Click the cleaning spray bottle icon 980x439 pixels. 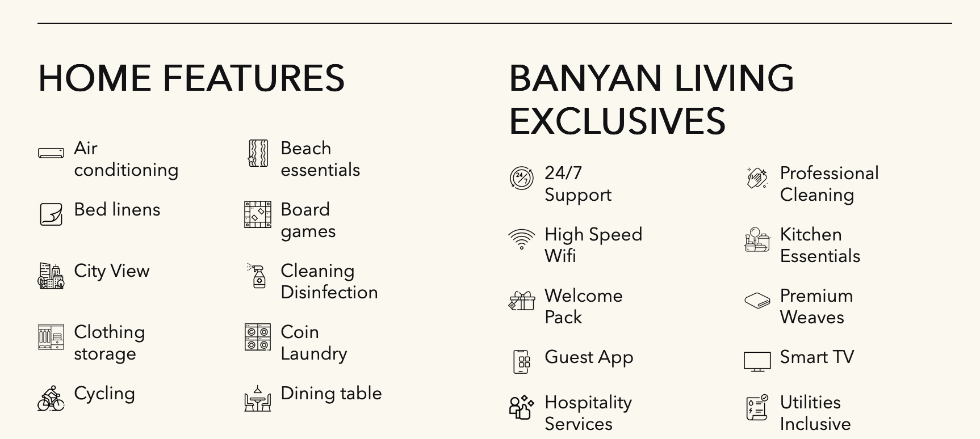point(258,276)
